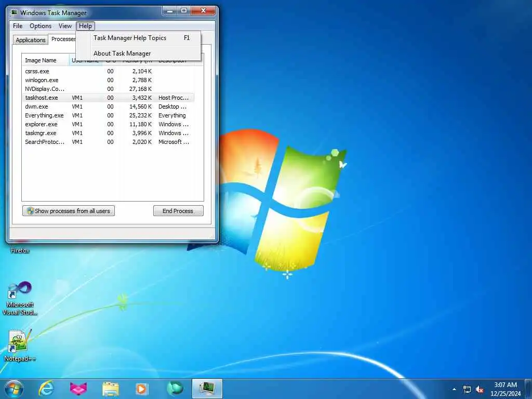Image resolution: width=532 pixels, height=399 pixels.
Task: Click Show processes from all users
Action: point(69,211)
